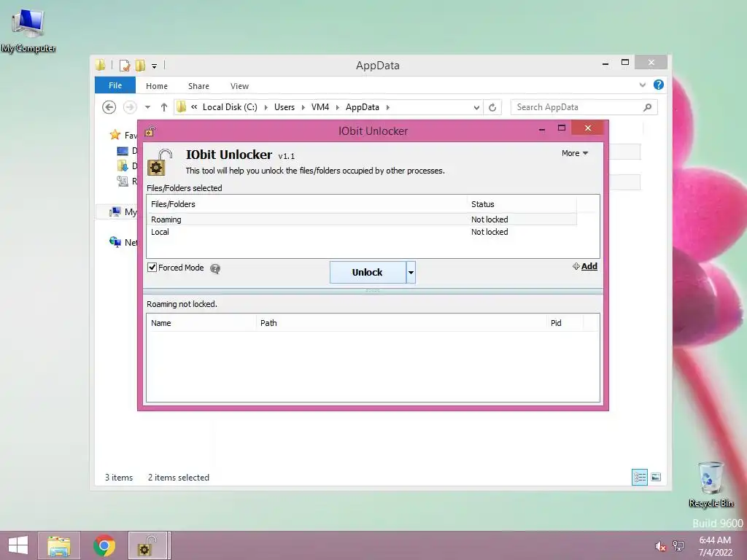Click the Files/Folders column header
747x560 pixels.
click(307, 204)
